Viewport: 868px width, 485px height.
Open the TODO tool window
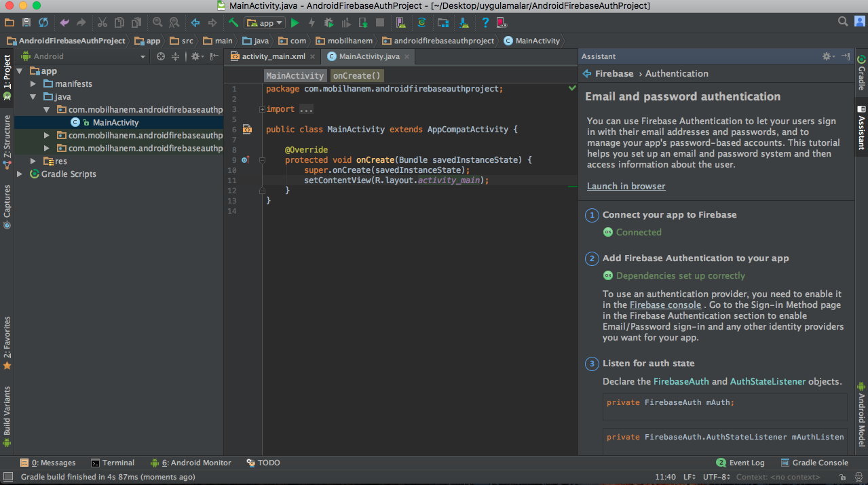click(262, 463)
